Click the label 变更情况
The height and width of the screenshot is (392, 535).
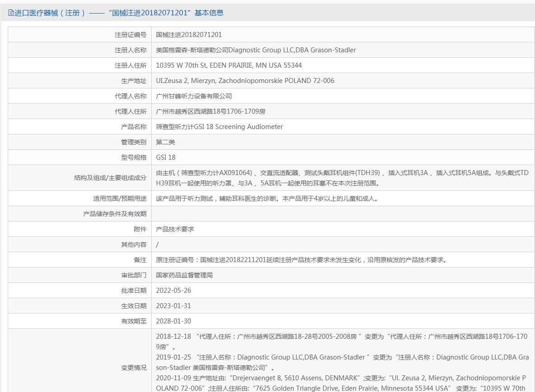(x=134, y=368)
